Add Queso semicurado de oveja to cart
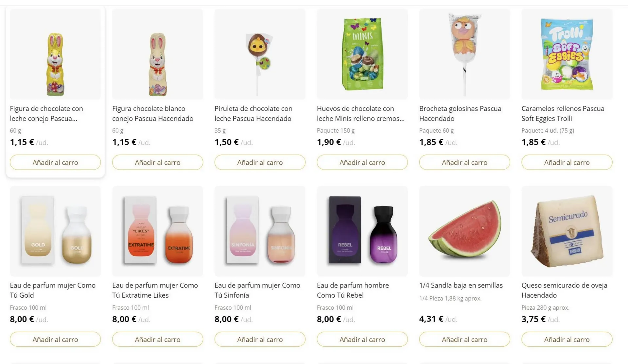 click(x=567, y=339)
